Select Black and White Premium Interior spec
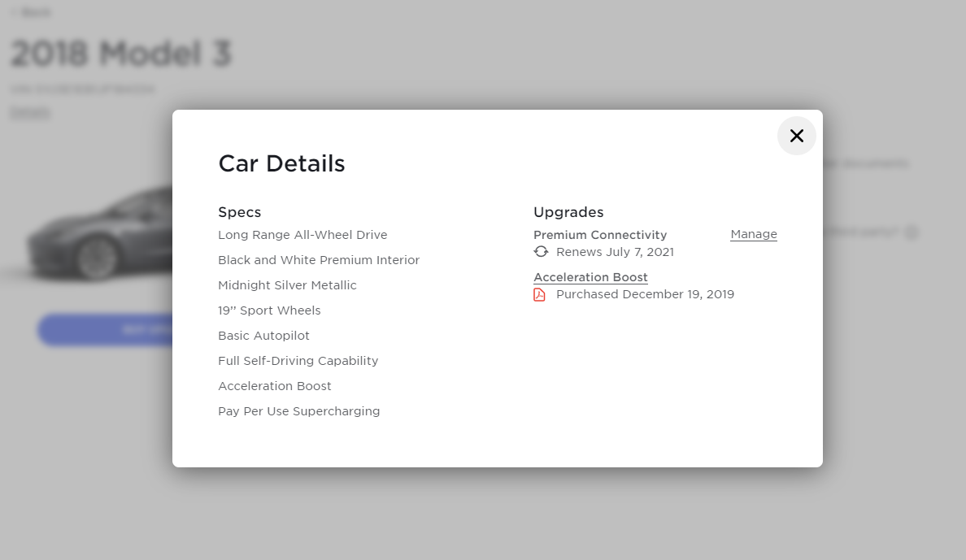The image size is (966, 560). point(319,260)
